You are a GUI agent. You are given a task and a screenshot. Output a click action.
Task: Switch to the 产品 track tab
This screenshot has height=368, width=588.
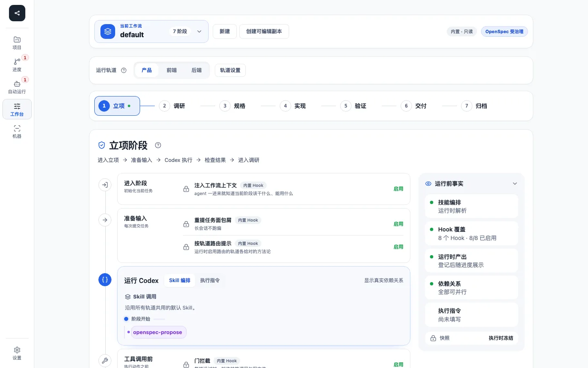point(147,70)
